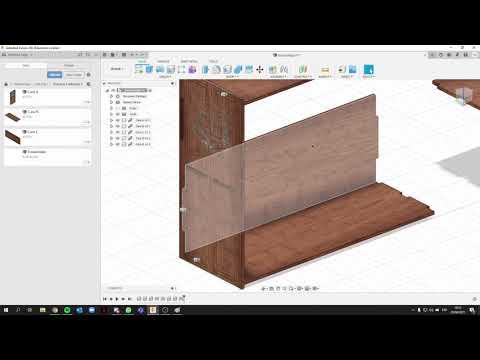Image resolution: width=480 pixels, height=360 pixels.
Task: Toggle the Data Panel grid icon
Action: [x=105, y=54]
